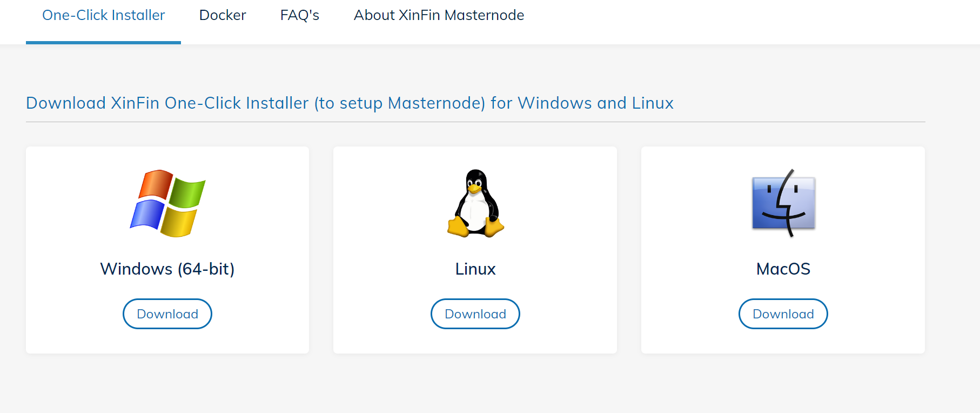Image resolution: width=980 pixels, height=413 pixels.
Task: Select the 'Linux' card title
Action: coord(475,269)
